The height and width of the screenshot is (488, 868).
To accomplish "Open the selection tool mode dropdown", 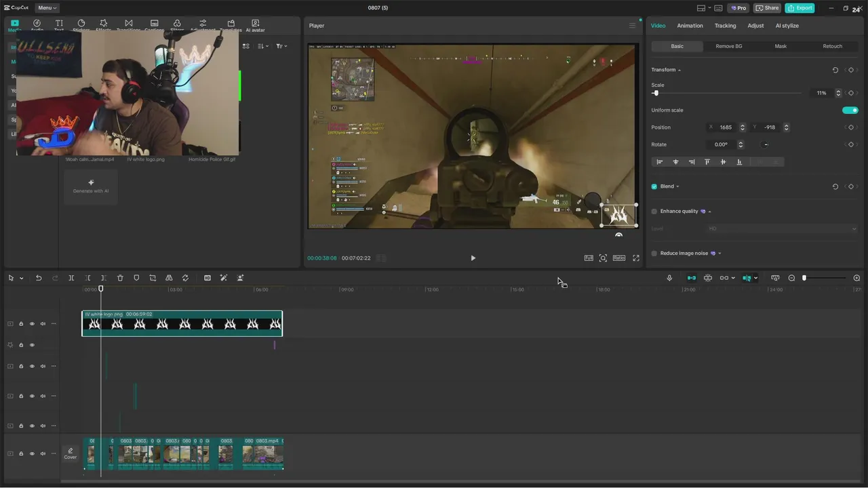I will (x=21, y=278).
